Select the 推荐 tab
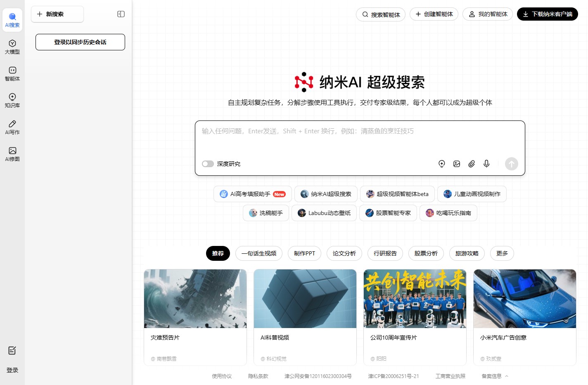This screenshot has width=588, height=385. pyautogui.click(x=218, y=253)
